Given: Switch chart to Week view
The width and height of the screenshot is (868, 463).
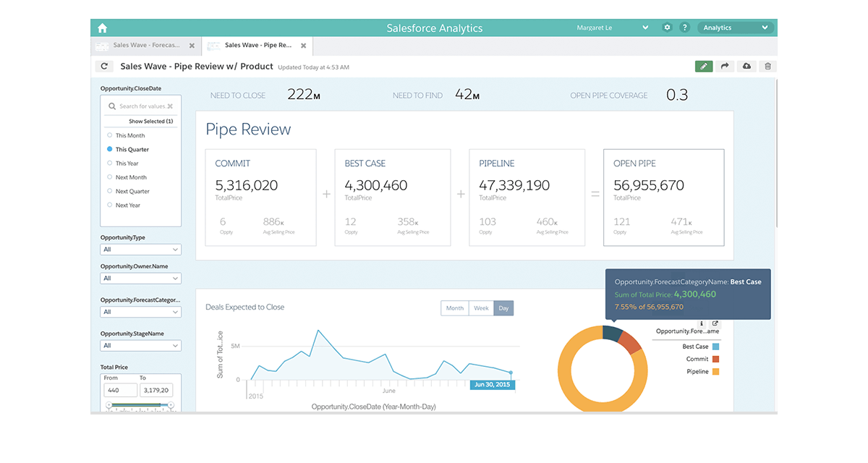Looking at the screenshot, I should coord(481,308).
